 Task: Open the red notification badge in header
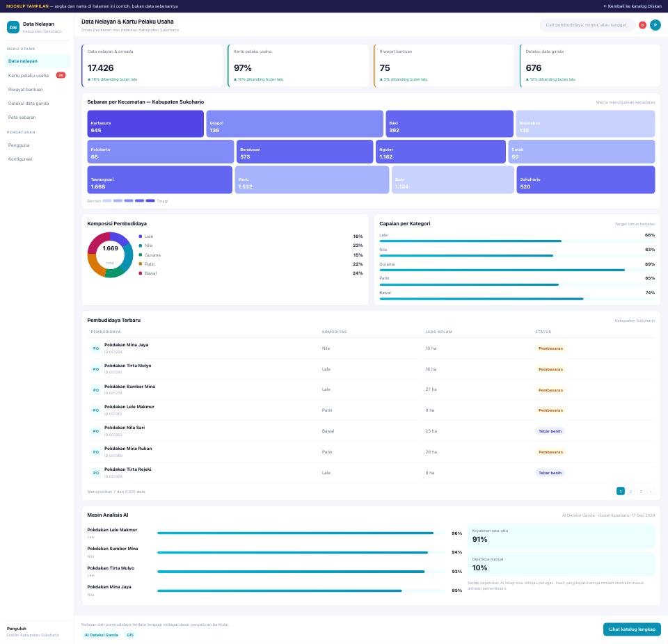coord(642,25)
